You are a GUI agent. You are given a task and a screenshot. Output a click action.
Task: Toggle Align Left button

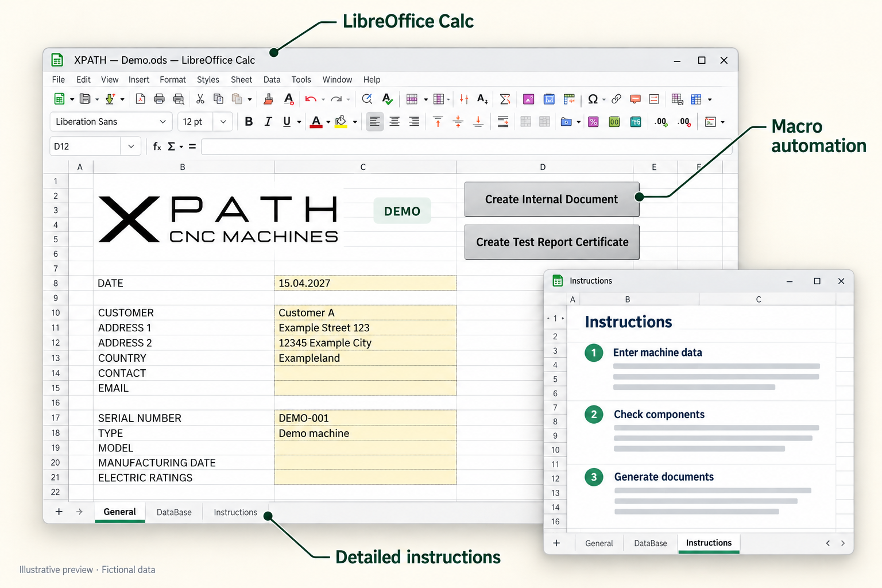pos(374,122)
